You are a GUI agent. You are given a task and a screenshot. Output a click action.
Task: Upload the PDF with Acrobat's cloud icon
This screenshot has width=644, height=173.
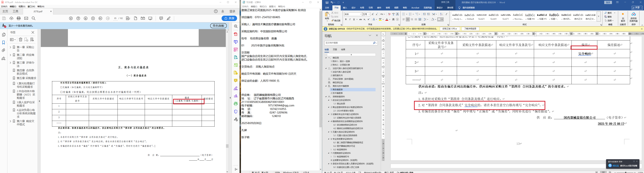point(11,18)
